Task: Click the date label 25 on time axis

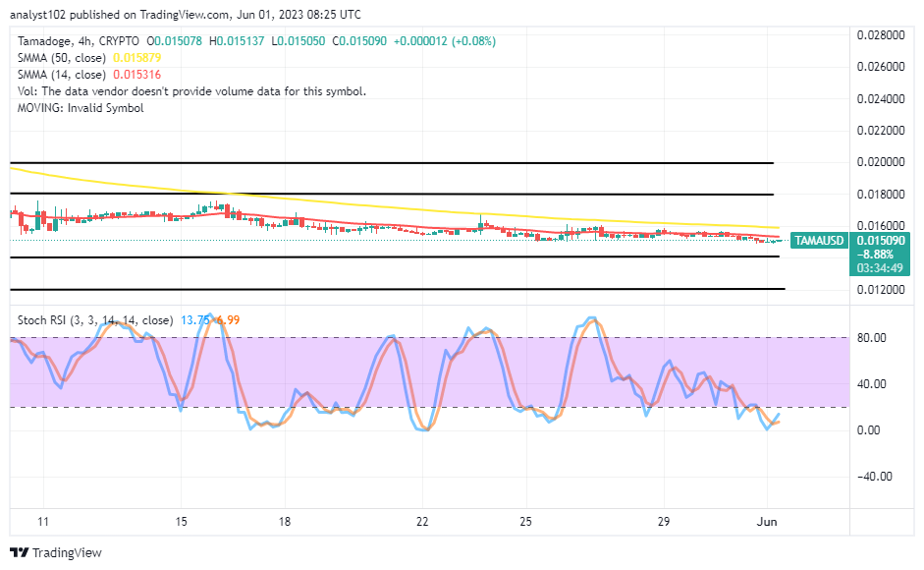Action: point(525,522)
